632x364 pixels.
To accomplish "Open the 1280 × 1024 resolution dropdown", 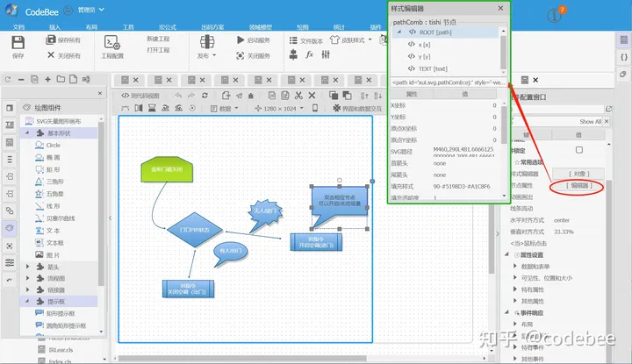I will [x=281, y=109].
